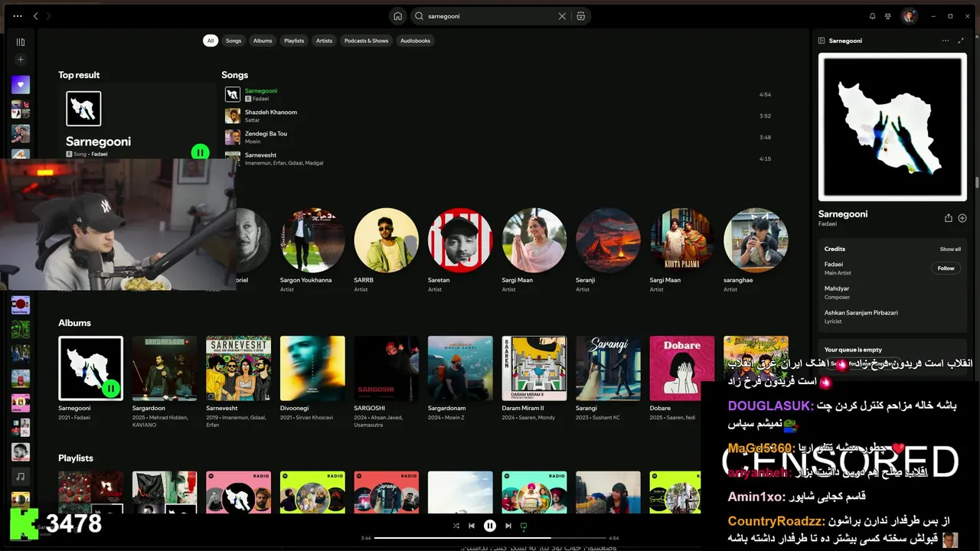
Task: Open Friend Activity icon
Action: coord(888,16)
